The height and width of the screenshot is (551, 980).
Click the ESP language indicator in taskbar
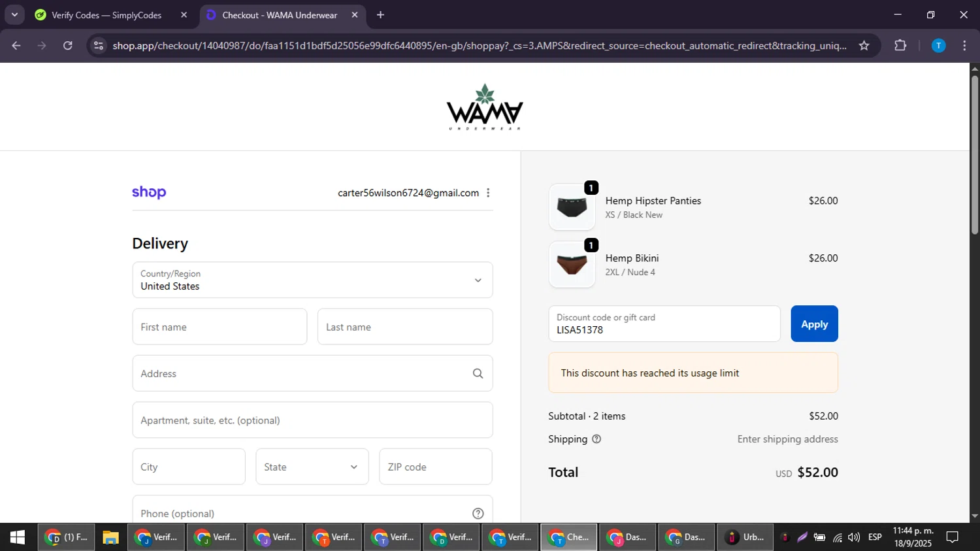coord(875,537)
